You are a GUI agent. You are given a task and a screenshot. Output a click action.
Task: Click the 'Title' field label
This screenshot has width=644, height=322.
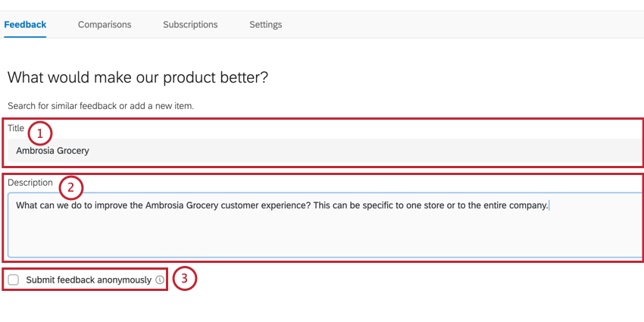pos(16,128)
